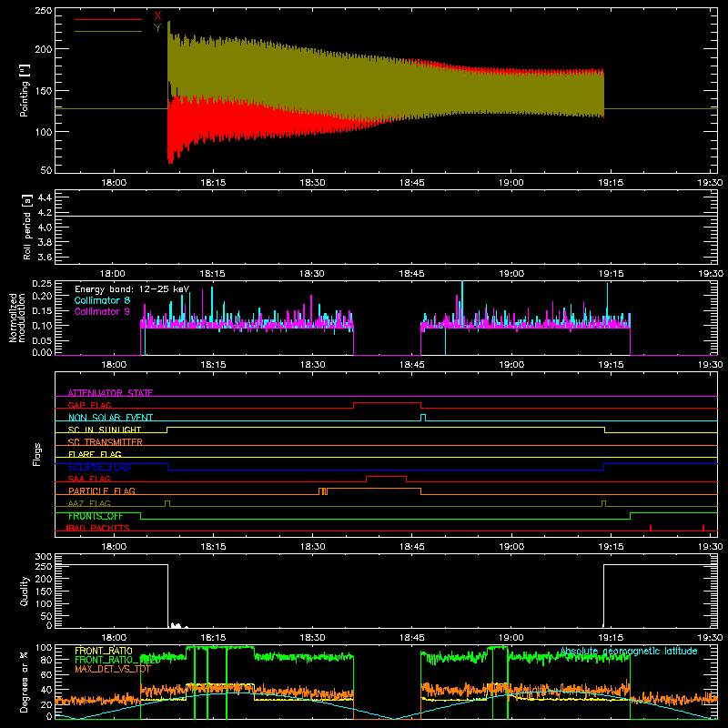Click the 0.25 tick on modulation axis
Image resolution: width=728 pixels, height=728 pixels.
42,283
